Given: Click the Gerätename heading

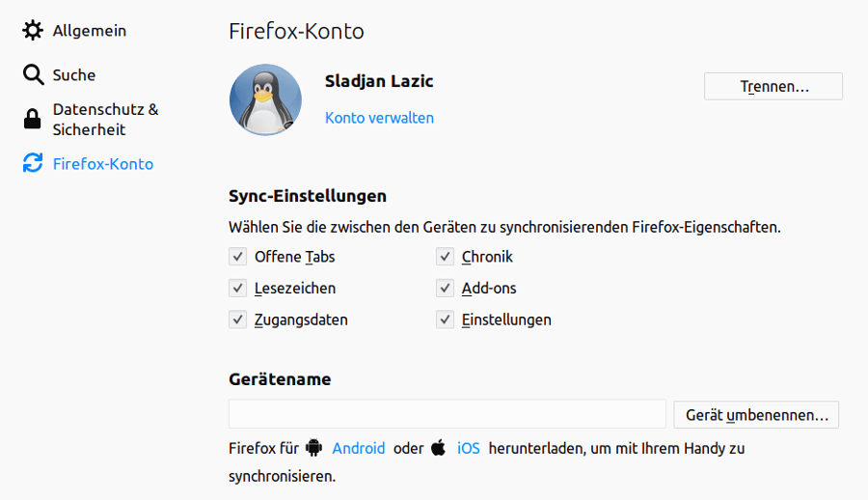Looking at the screenshot, I should (x=280, y=379).
